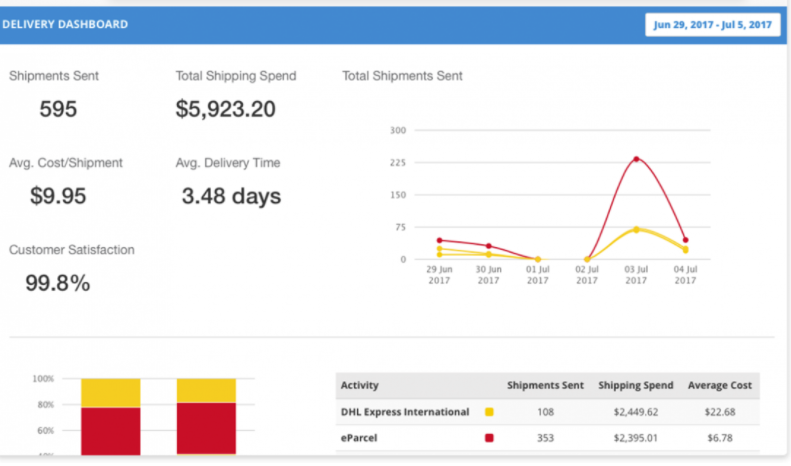Click the left bar's yellow segment
The width and height of the screenshot is (791, 466).
coord(110,393)
